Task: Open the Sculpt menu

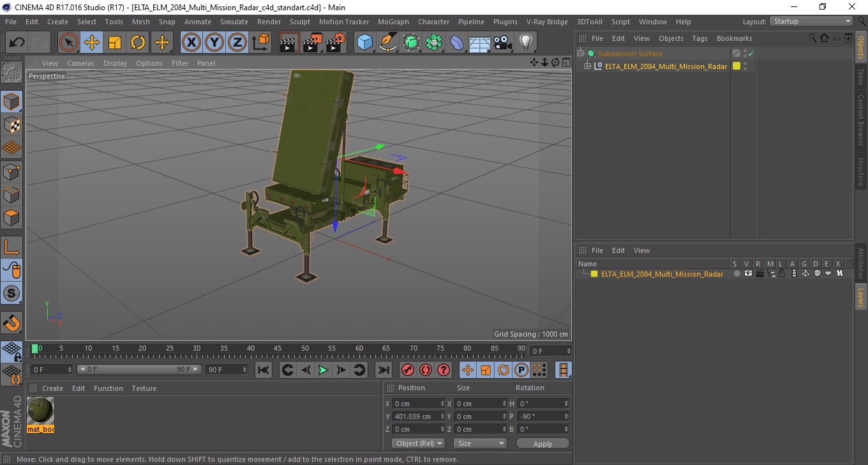Action: (299, 22)
